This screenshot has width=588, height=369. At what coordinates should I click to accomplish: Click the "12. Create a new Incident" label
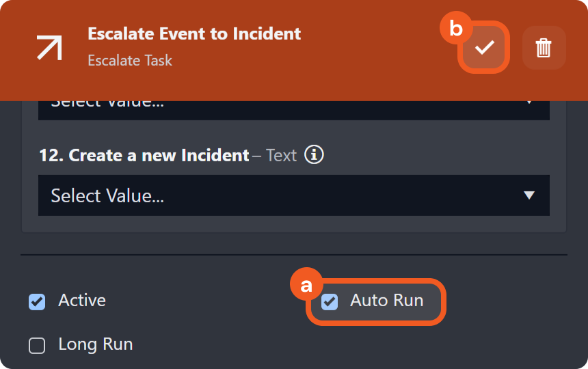pyautogui.click(x=144, y=155)
